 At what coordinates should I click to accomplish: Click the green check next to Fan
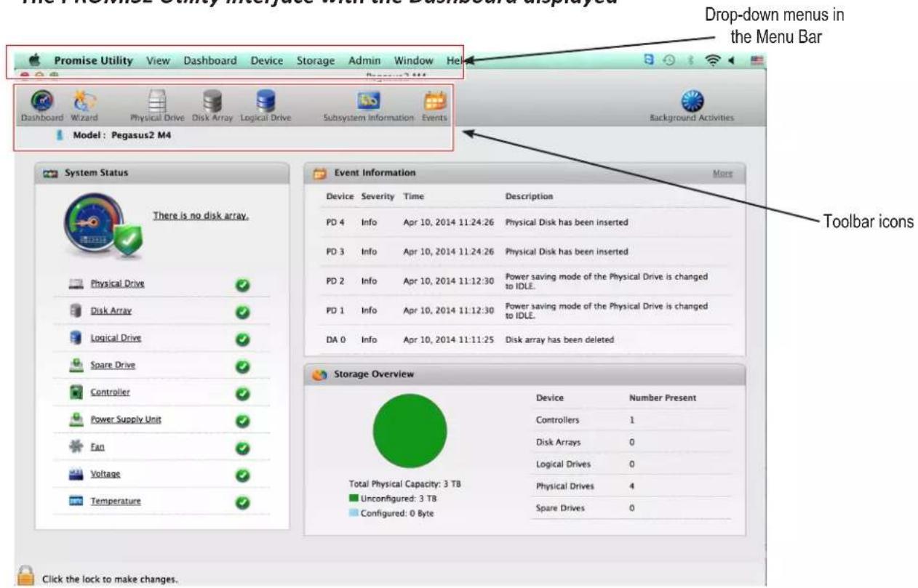point(243,448)
